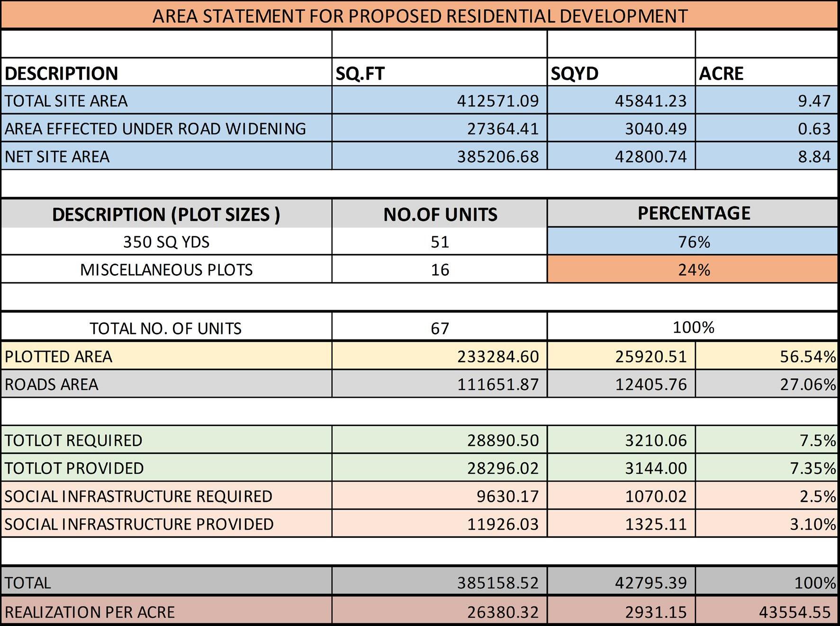Select the 'SQYD' column header cell
Image resolution: width=840 pixels, height=626 pixels.
click(x=621, y=72)
